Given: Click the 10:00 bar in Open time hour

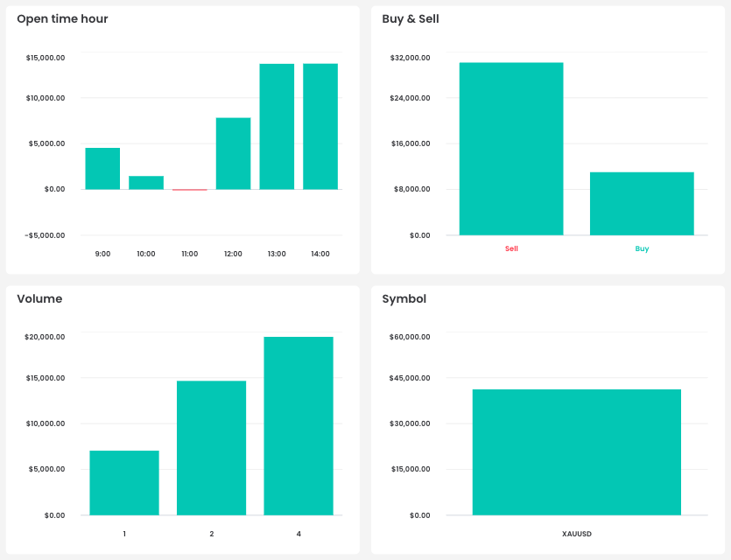Looking at the screenshot, I should click(145, 181).
